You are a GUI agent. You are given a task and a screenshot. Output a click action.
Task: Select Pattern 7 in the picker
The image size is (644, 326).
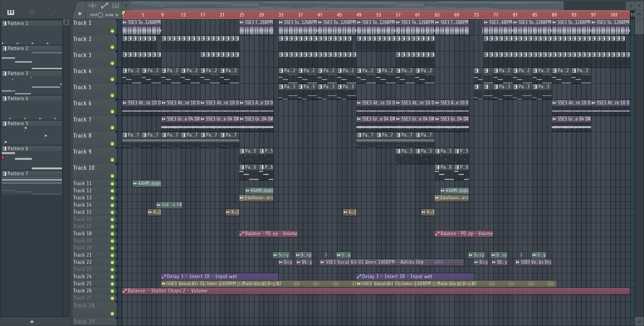32,174
